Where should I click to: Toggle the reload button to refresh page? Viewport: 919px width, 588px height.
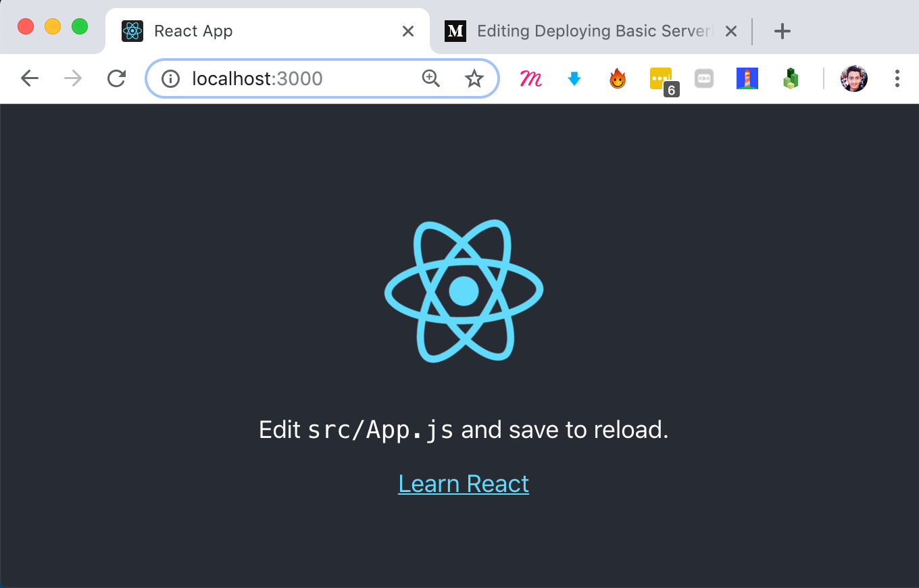click(x=116, y=78)
